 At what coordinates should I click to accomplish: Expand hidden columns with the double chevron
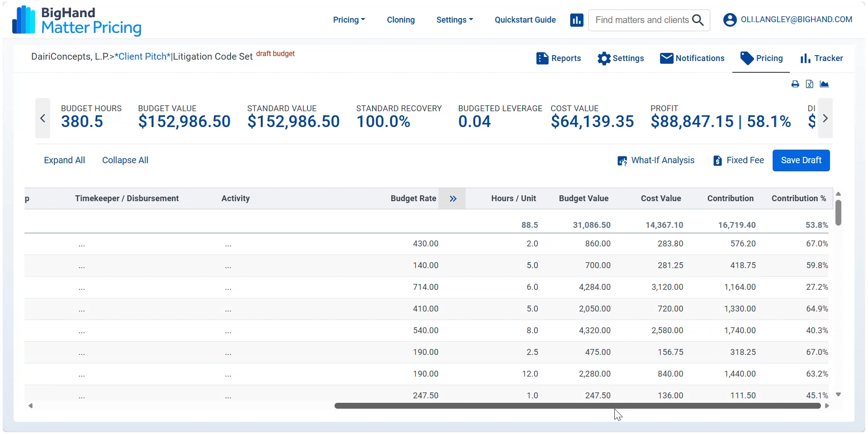pos(453,198)
